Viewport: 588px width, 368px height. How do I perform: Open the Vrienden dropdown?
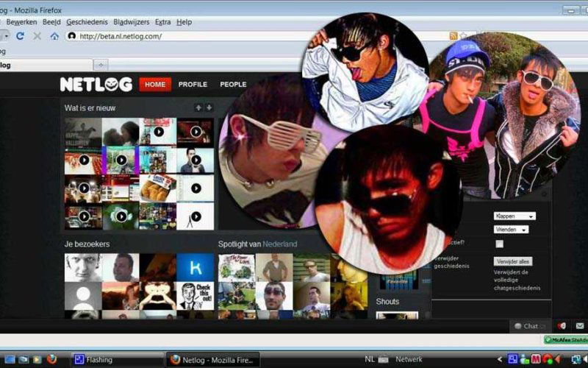511,230
